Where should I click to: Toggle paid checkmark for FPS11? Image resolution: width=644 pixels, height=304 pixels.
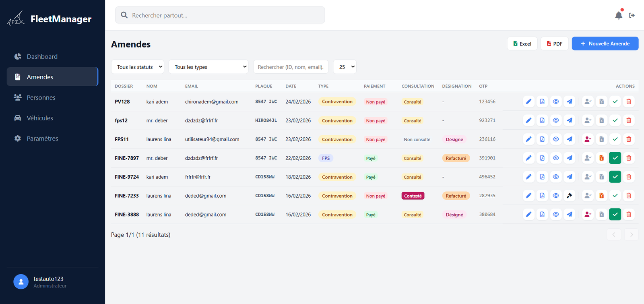pos(615,139)
